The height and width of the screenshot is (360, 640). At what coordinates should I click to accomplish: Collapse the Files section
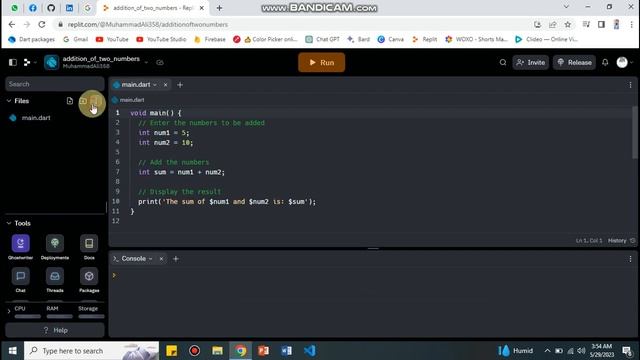[9, 101]
